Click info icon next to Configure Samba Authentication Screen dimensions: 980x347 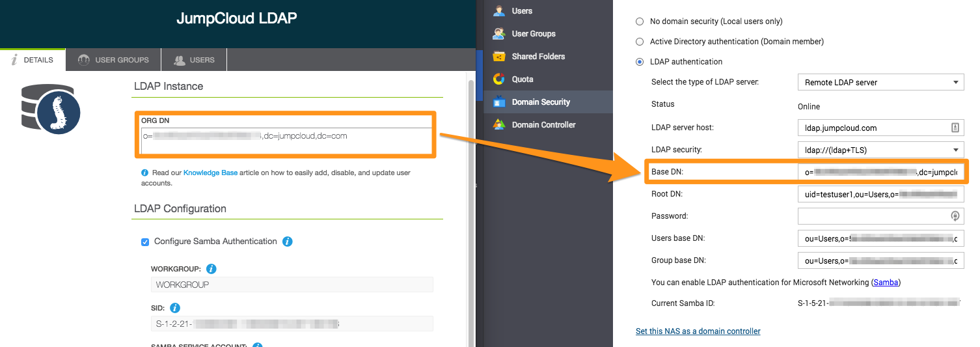[x=288, y=242]
